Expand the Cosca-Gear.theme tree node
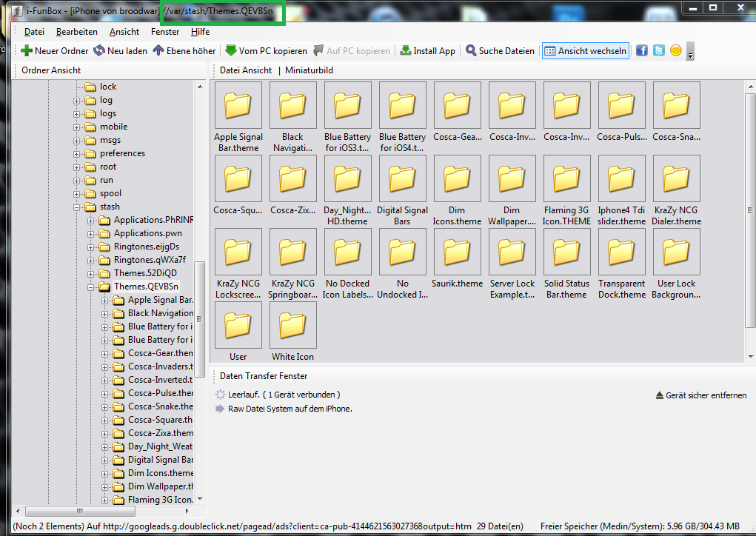This screenshot has height=536, width=756. (x=104, y=354)
